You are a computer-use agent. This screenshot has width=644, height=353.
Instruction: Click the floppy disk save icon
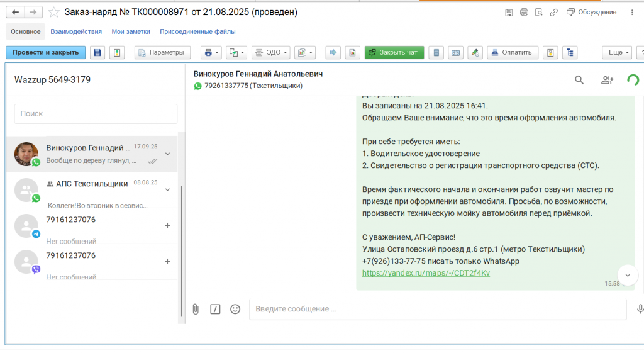(x=97, y=53)
